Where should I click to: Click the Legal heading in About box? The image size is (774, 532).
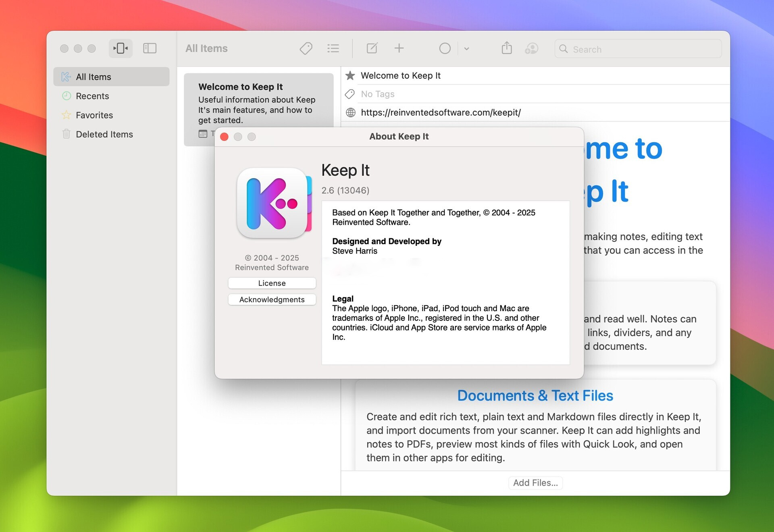tap(343, 299)
